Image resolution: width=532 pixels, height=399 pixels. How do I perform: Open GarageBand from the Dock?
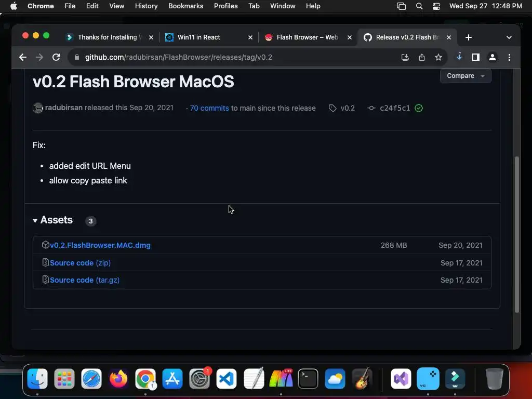tap(362, 379)
